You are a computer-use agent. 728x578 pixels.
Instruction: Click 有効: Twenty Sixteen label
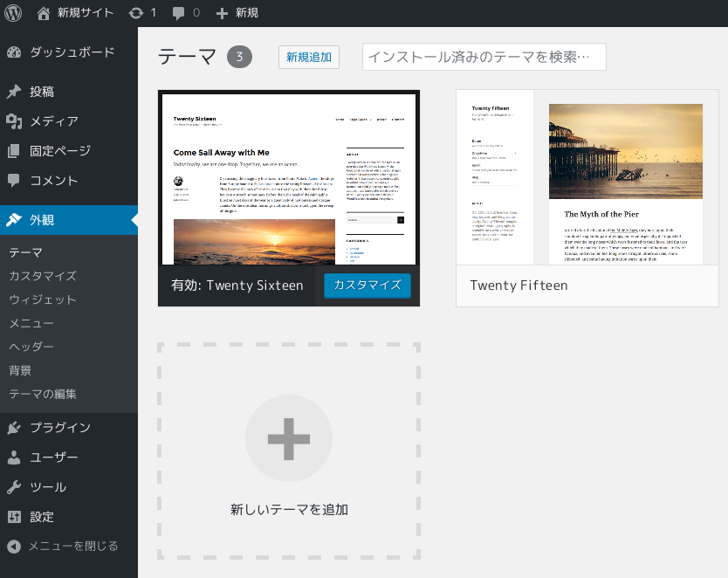click(x=237, y=286)
